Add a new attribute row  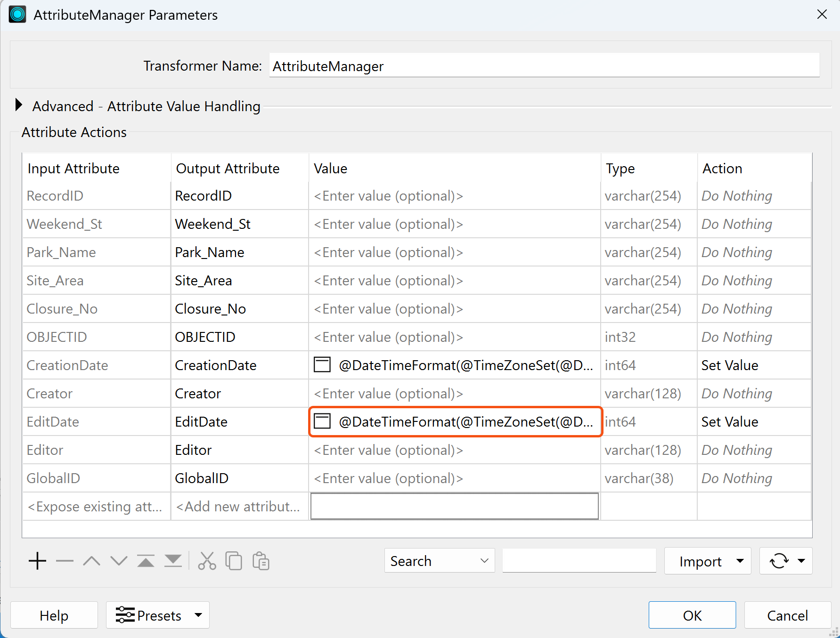(x=37, y=561)
